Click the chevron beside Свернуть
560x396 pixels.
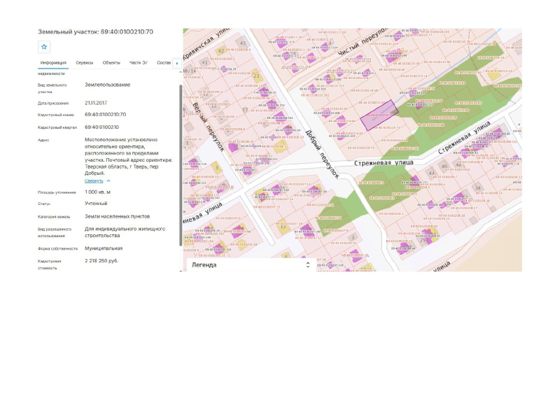(109, 181)
